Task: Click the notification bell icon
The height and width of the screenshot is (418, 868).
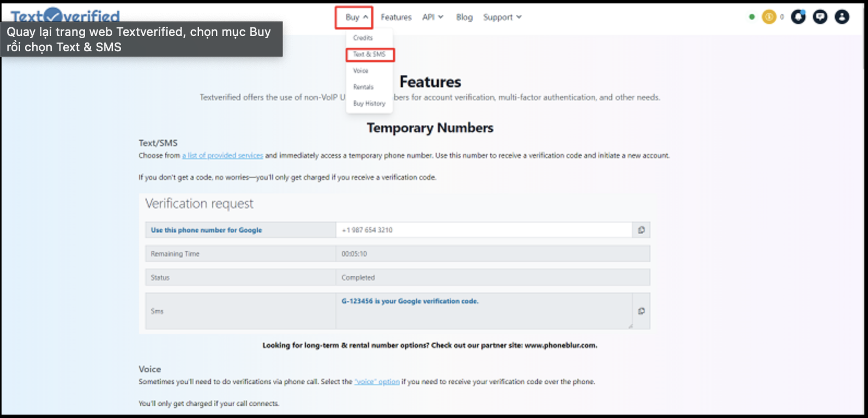Action: (798, 17)
